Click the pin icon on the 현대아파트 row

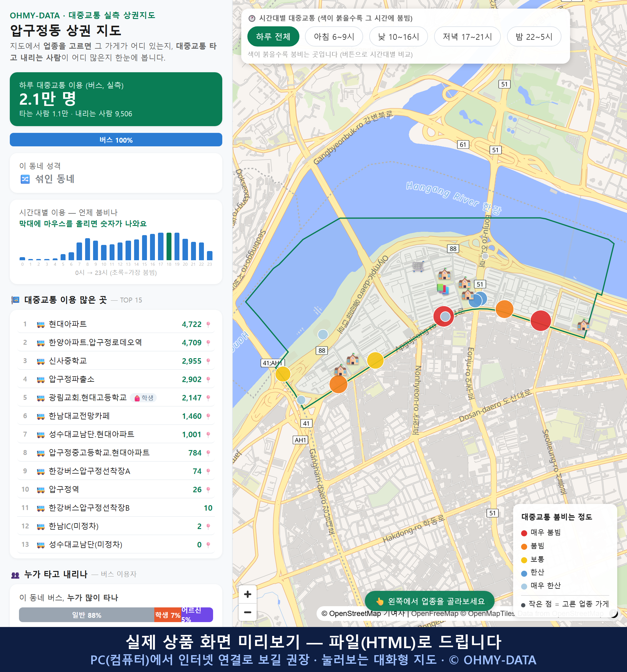pos(208,325)
